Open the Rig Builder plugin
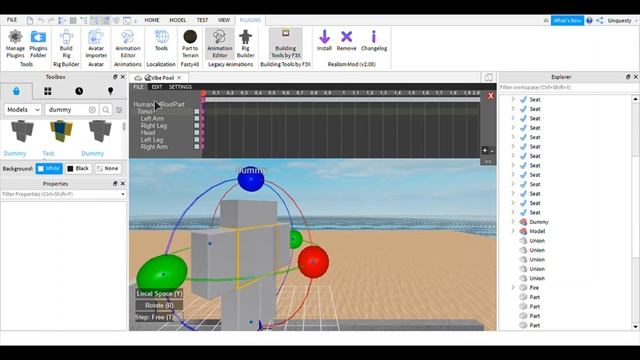This screenshot has height=360, width=640. pyautogui.click(x=245, y=44)
